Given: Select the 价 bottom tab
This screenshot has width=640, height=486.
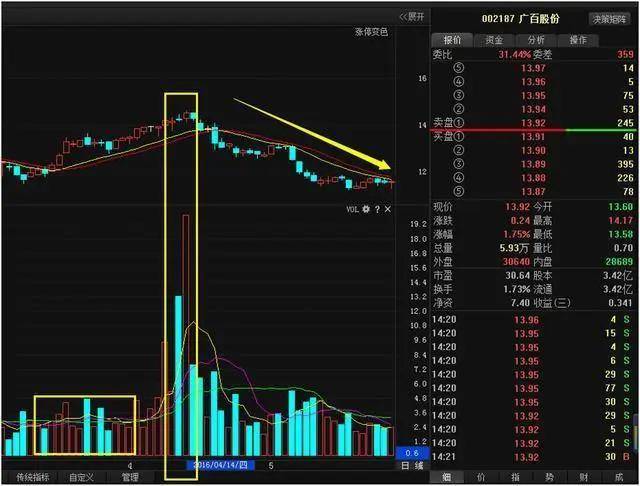Looking at the screenshot, I should (481, 477).
